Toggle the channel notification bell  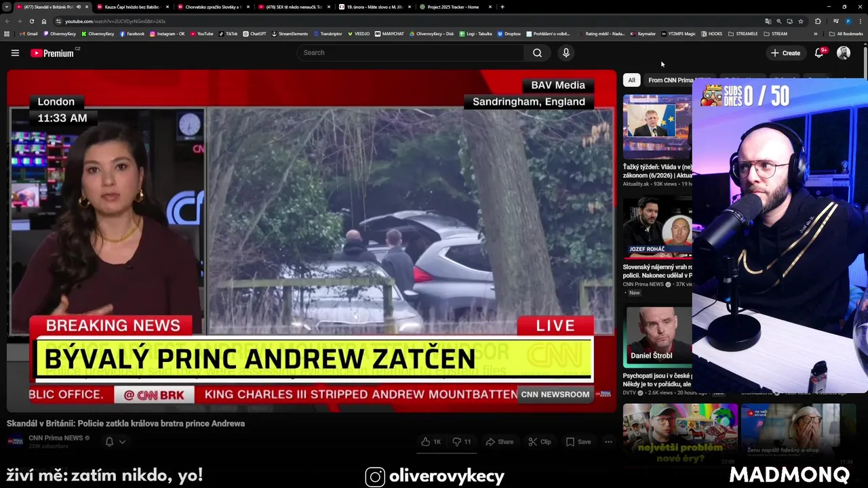[109, 442]
